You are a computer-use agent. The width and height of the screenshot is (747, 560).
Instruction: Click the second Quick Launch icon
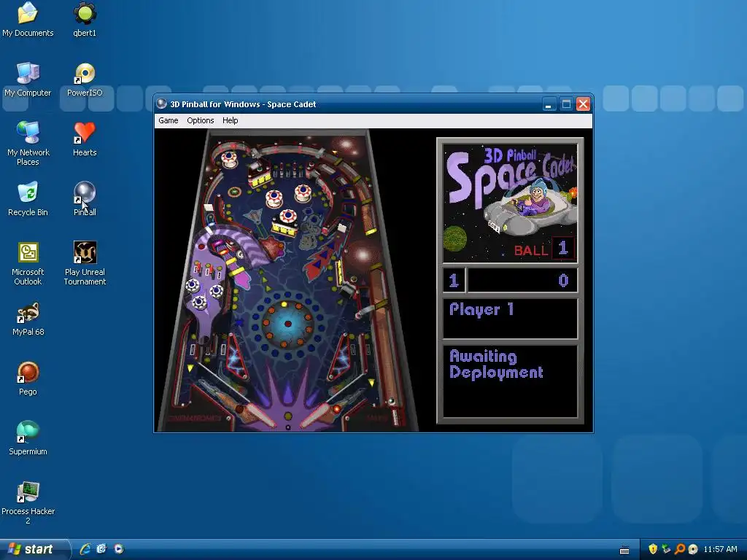tap(101, 549)
